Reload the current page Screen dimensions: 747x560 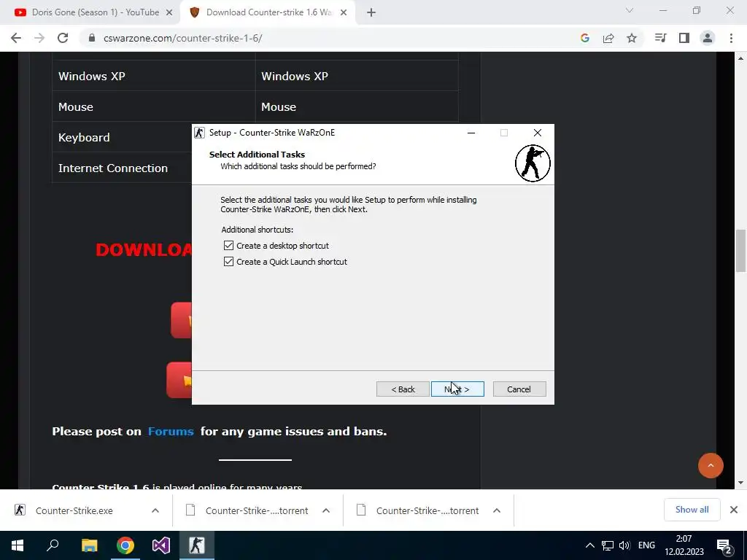[x=63, y=38]
